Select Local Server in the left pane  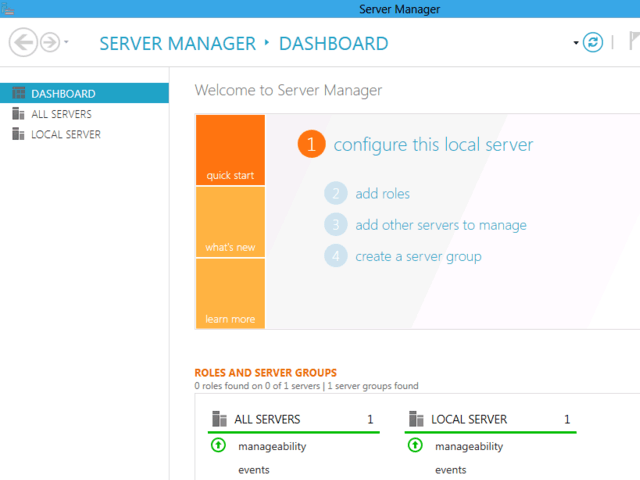click(84, 134)
